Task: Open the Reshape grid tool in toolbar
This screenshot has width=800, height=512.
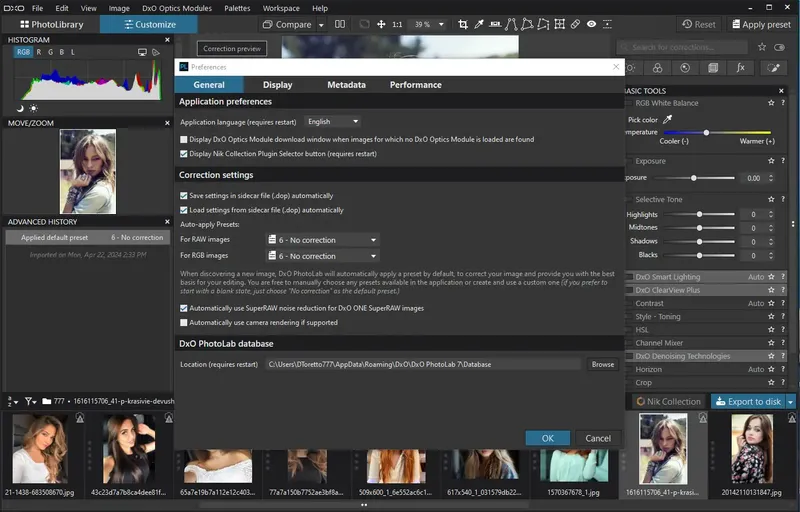Action: (560, 24)
